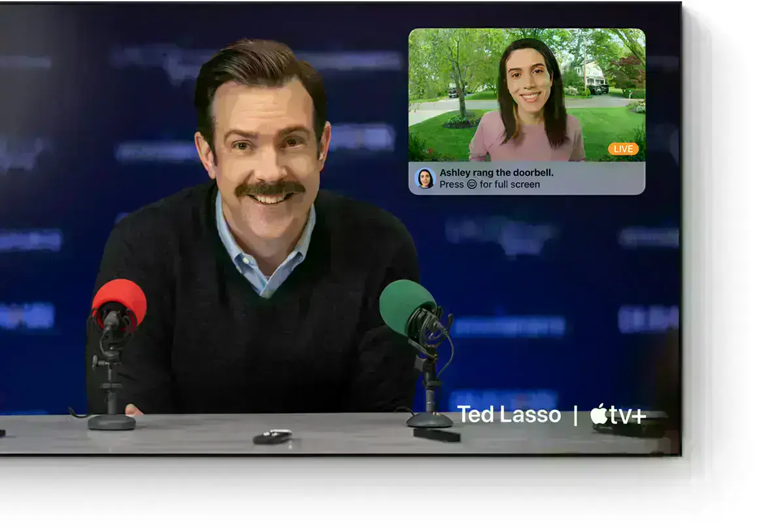Open the doorbell camera live preview
This screenshot has height=532, width=757.
527,95
